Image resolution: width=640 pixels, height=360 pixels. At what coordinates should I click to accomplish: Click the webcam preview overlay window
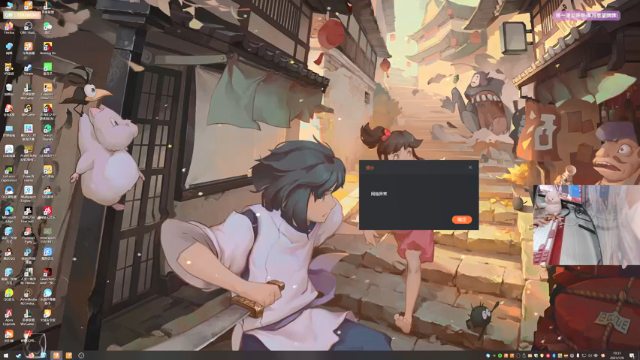click(587, 224)
